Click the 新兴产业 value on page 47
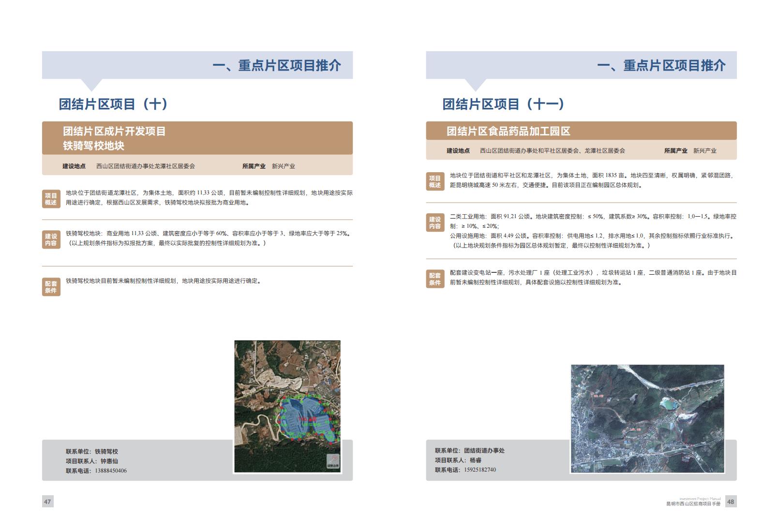Screen dimensions: 779x532 (x=284, y=166)
